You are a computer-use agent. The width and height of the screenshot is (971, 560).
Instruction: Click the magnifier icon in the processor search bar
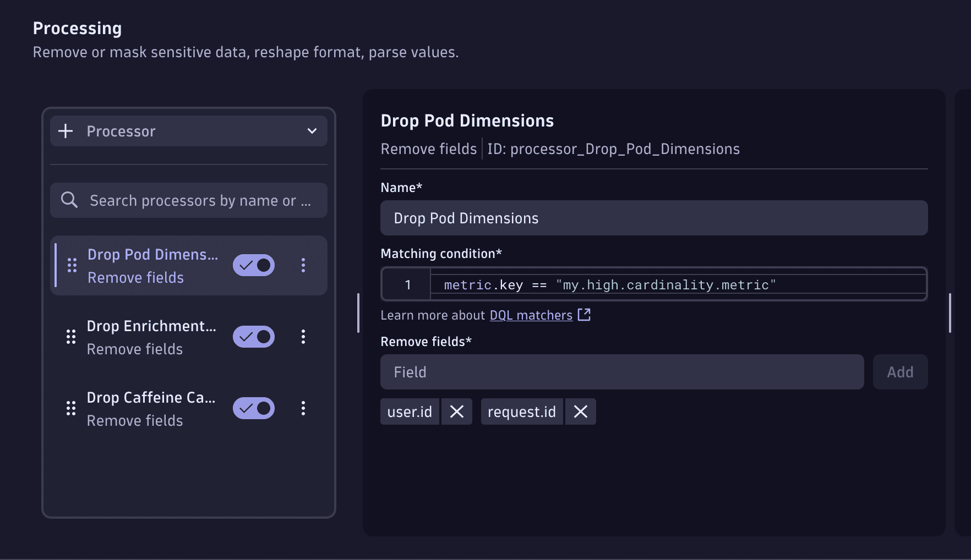click(x=69, y=200)
